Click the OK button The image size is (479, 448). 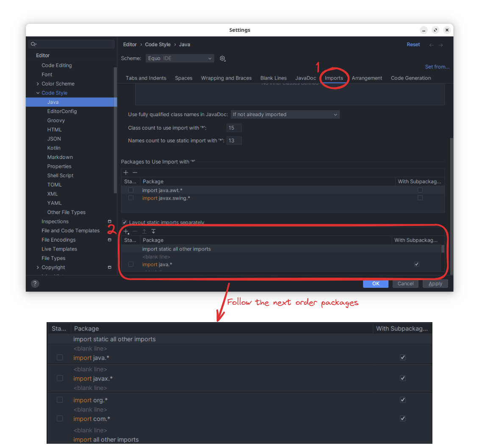376,284
